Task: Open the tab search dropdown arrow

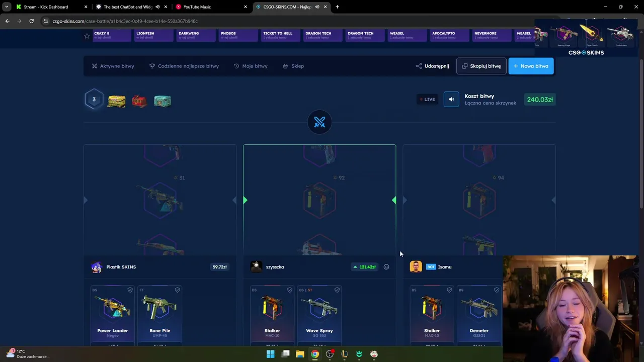Action: pyautogui.click(x=7, y=7)
